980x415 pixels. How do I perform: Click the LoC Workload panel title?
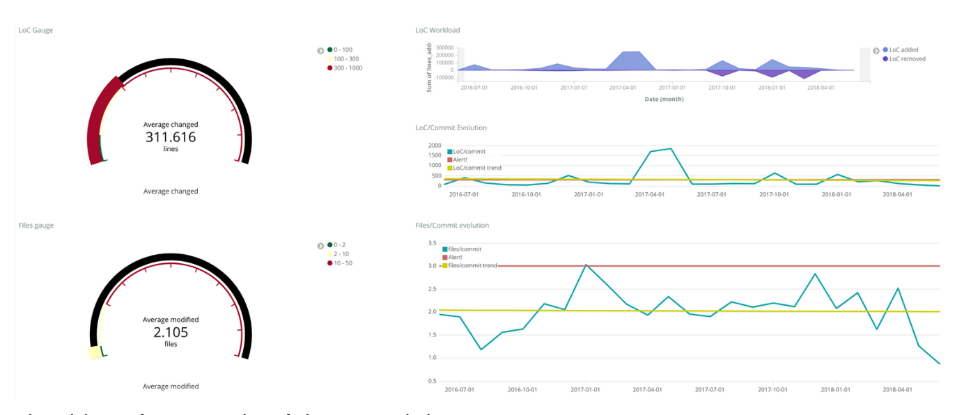point(437,31)
